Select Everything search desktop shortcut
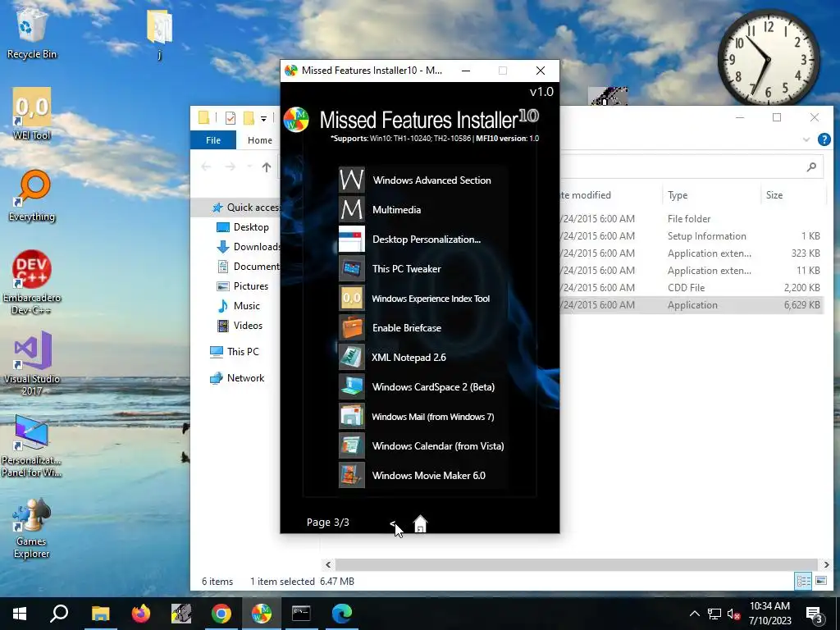Viewport: 840px width, 630px height. click(32, 195)
